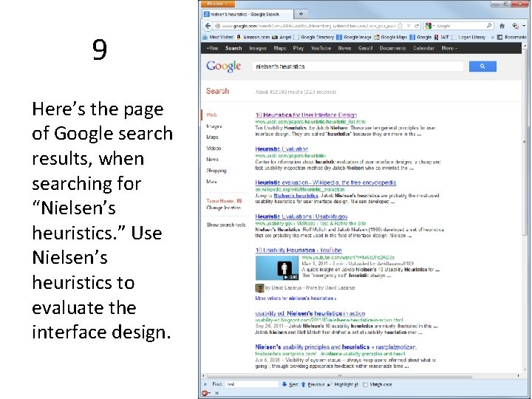Enable the Match case checkbox
Screen dimensions: 532x399
tap(365, 384)
